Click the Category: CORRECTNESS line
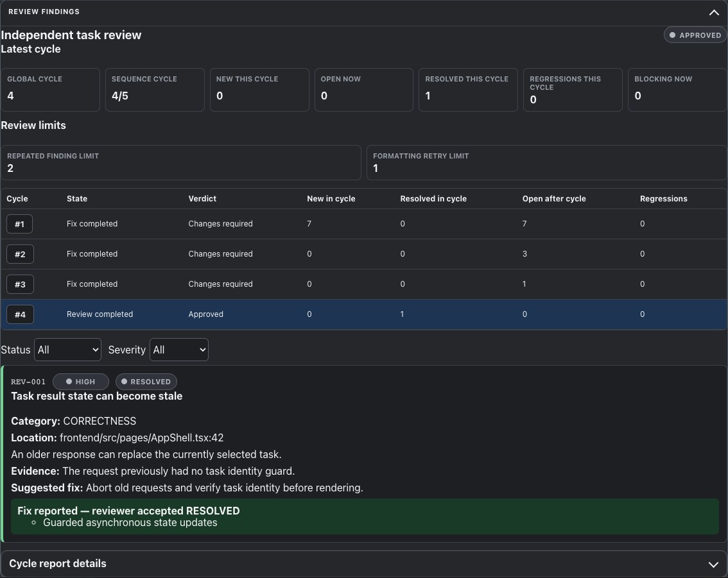This screenshot has width=728, height=578. click(x=74, y=421)
